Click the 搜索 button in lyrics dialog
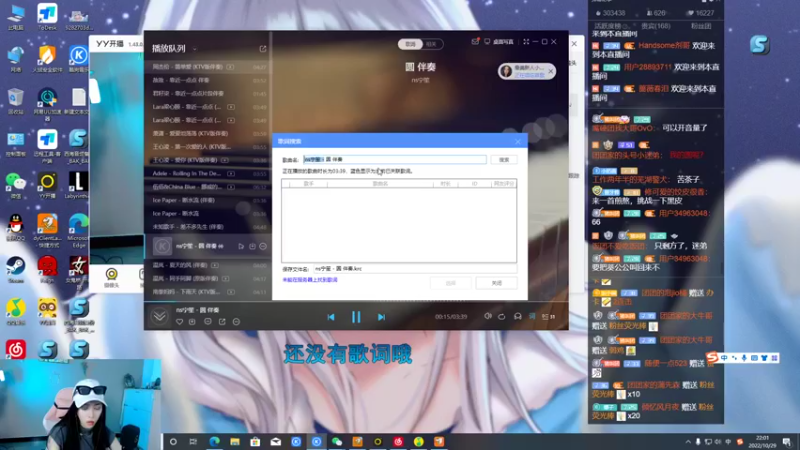The width and height of the screenshot is (800, 450). click(x=504, y=160)
